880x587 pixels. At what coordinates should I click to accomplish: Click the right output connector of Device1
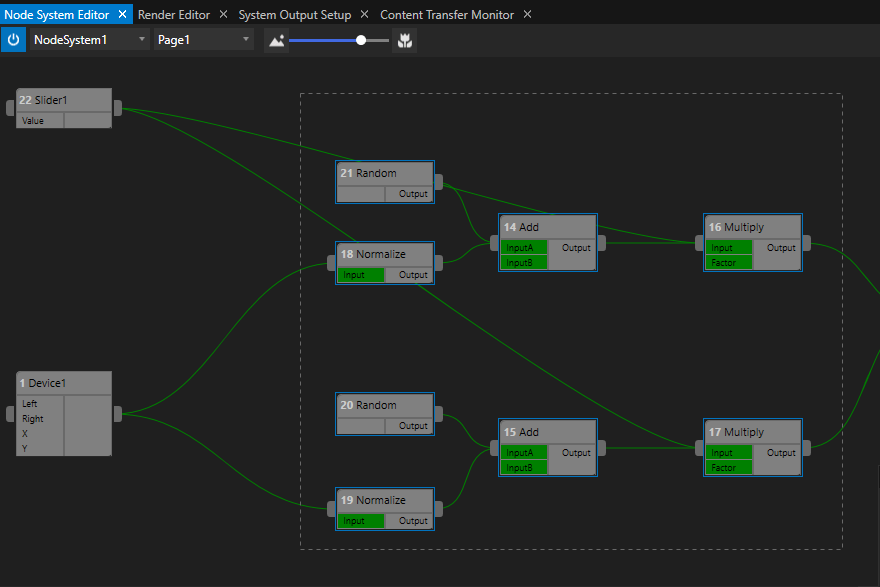(x=116, y=413)
